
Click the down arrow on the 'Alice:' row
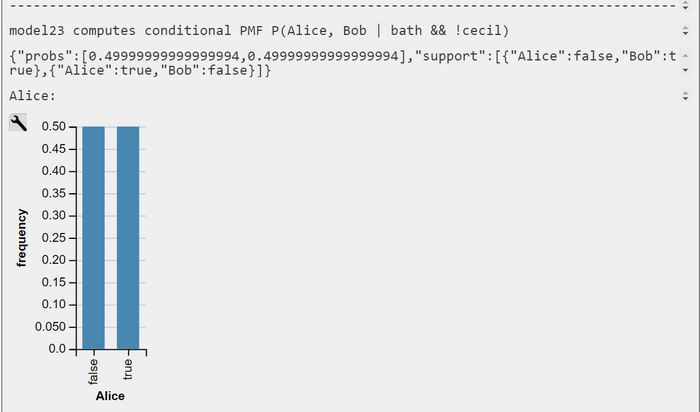coord(685,99)
